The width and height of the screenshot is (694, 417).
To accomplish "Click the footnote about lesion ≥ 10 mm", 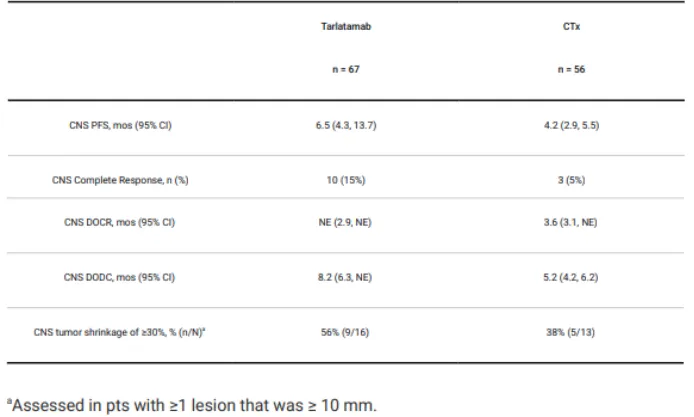I will pyautogui.click(x=192, y=405).
